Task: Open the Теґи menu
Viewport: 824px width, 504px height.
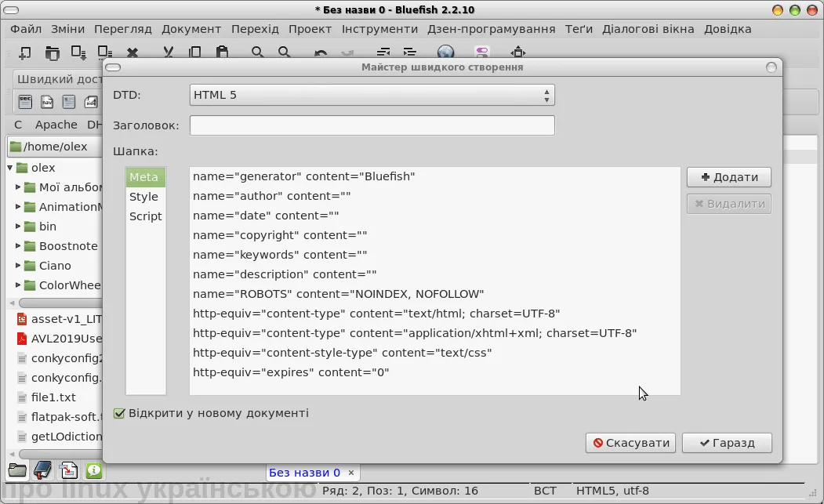Action: coord(579,29)
